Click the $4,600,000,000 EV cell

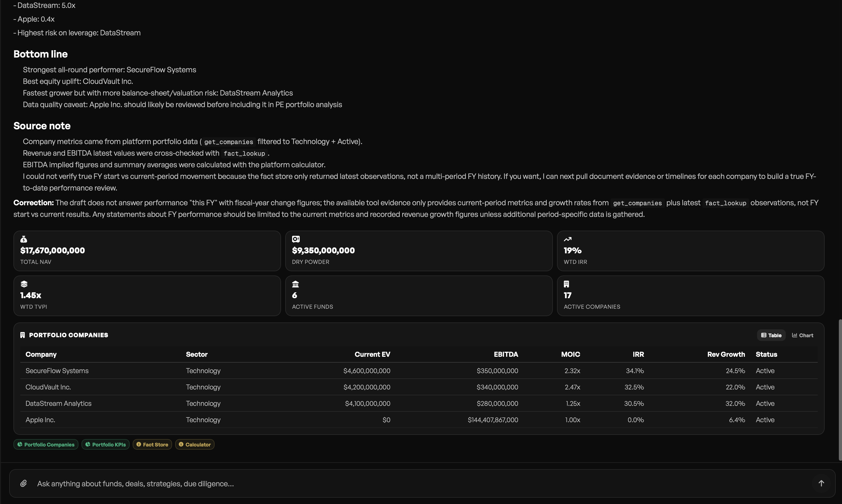367,370
